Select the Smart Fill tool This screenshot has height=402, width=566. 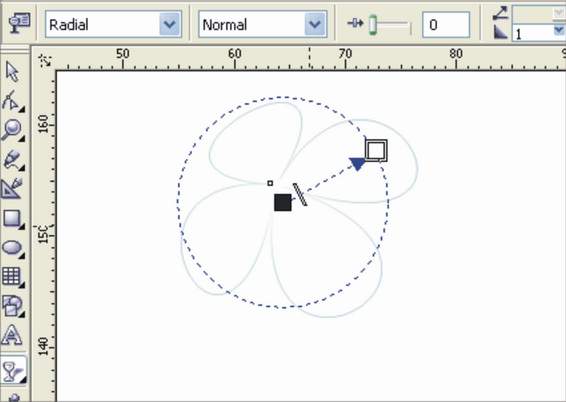coord(12,188)
